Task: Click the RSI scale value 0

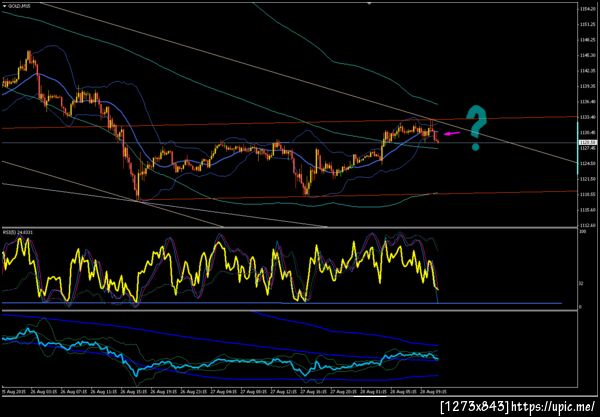Action: [582, 307]
